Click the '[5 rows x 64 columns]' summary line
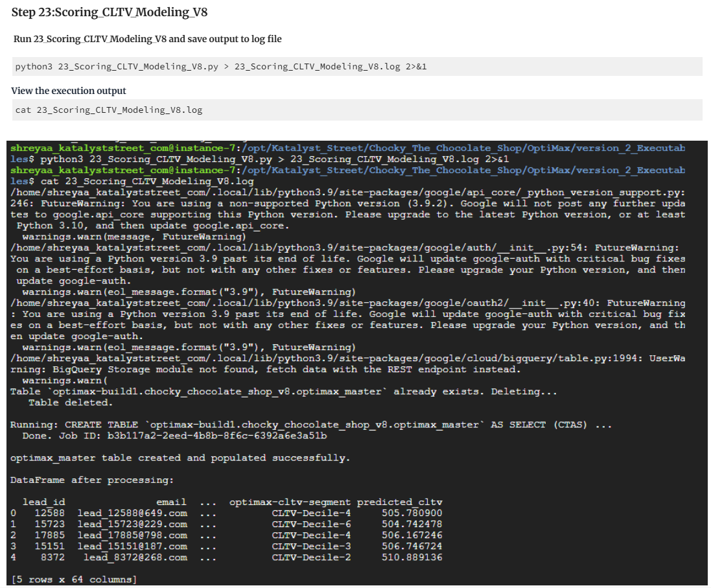 (73, 580)
